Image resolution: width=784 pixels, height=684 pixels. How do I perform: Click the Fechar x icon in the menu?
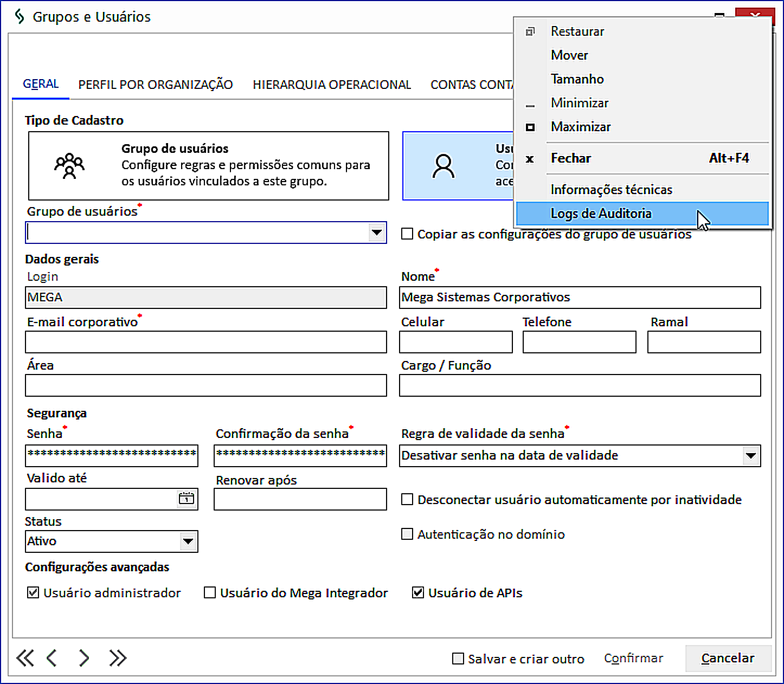(530, 159)
